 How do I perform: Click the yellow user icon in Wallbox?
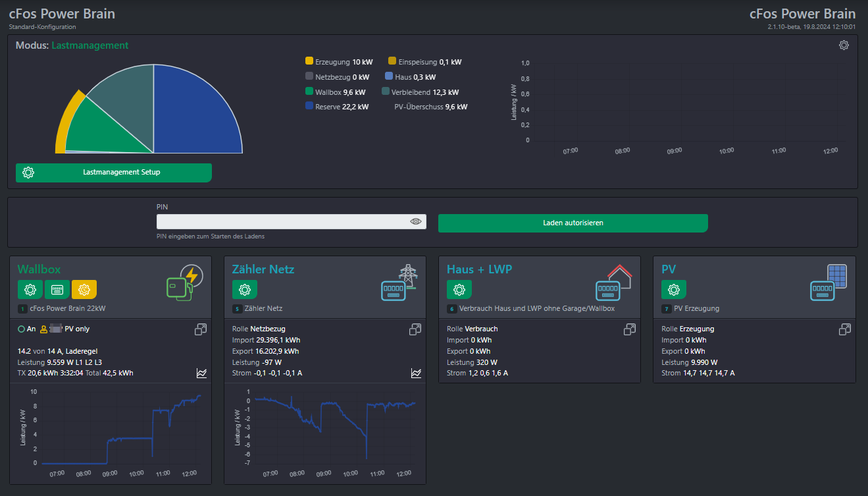click(44, 329)
